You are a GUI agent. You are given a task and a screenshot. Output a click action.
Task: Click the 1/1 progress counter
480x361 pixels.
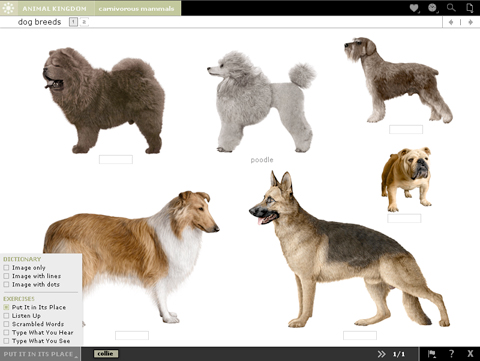[x=399, y=354]
